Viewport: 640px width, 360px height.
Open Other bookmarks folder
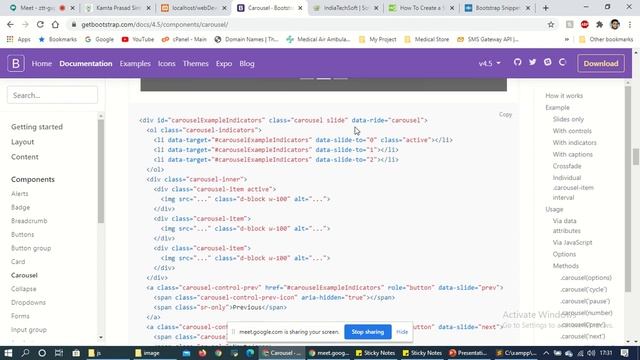coord(606,39)
